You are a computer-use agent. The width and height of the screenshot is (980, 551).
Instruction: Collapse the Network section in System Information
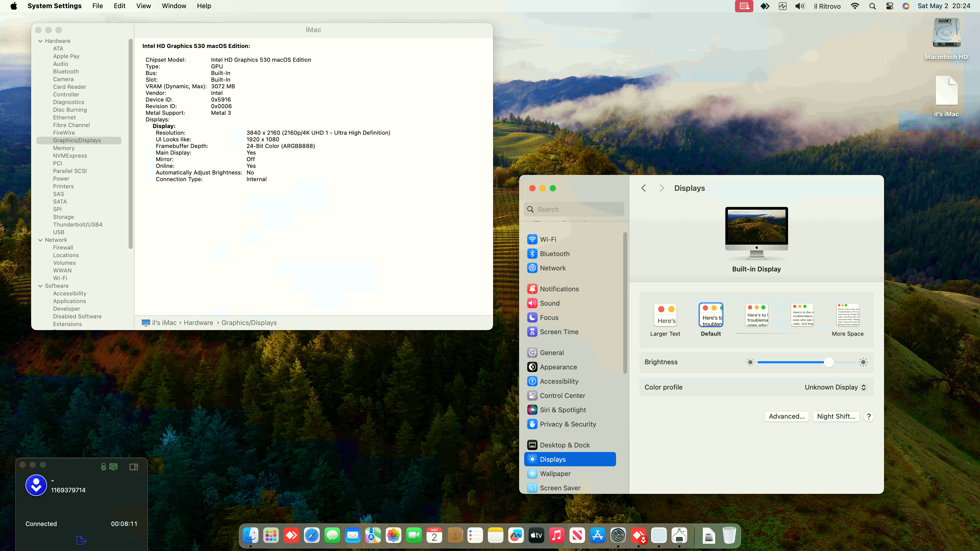click(40, 240)
